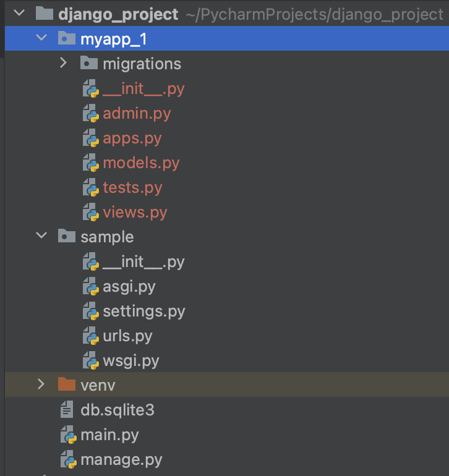The image size is (449, 476).
Task: Click the ~/PycharmProjects/django_project path text
Action: 314,15
